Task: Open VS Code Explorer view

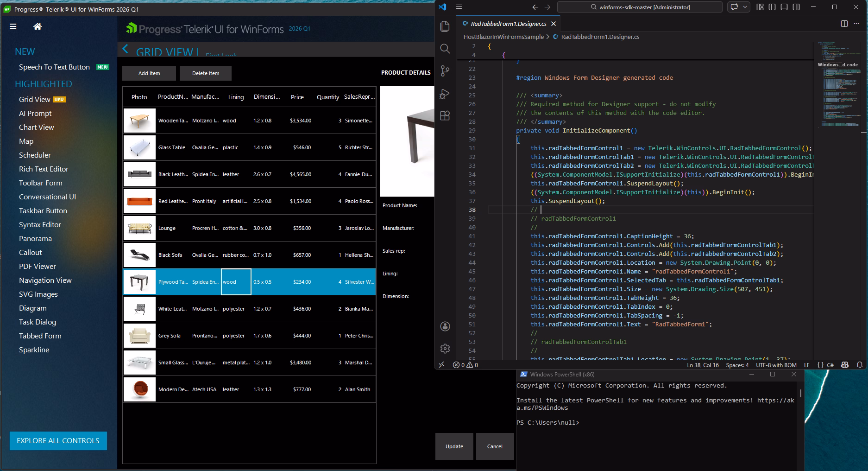Action: coord(445,26)
